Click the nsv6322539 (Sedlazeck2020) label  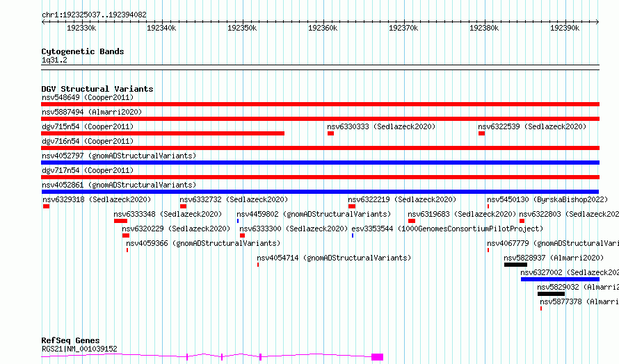tap(532, 126)
